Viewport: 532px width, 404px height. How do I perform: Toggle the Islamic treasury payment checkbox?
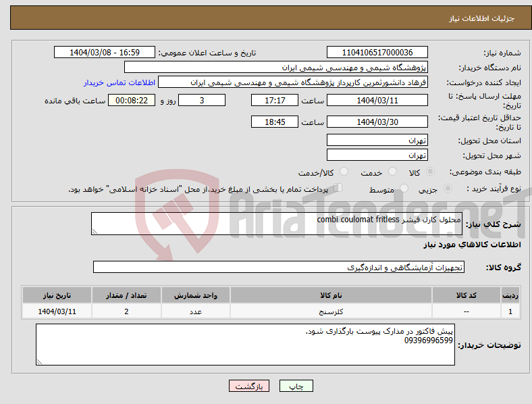338,188
